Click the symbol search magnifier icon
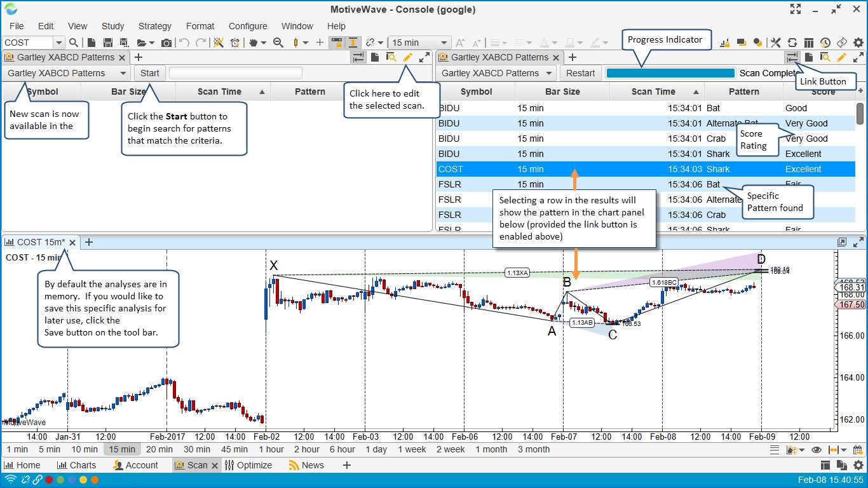868x488 pixels. pyautogui.click(x=74, y=43)
